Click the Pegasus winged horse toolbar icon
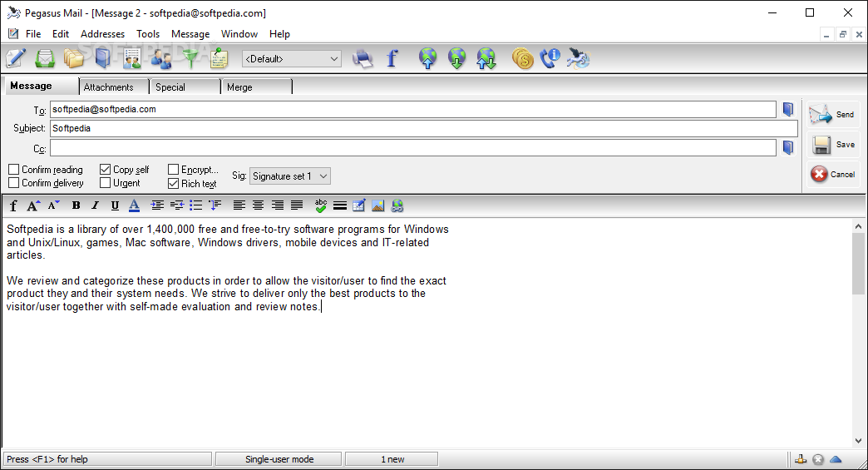 pyautogui.click(x=579, y=58)
